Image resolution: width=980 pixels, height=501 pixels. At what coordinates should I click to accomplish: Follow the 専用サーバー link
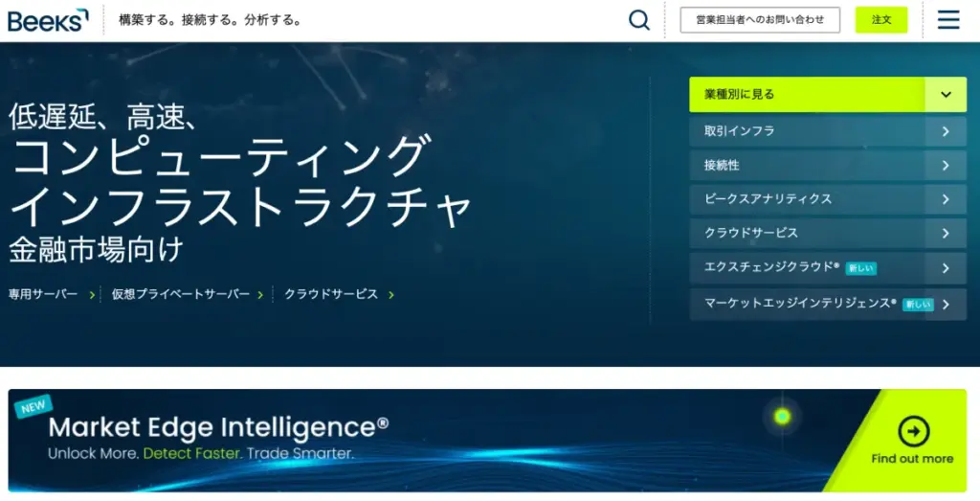[x=43, y=294]
